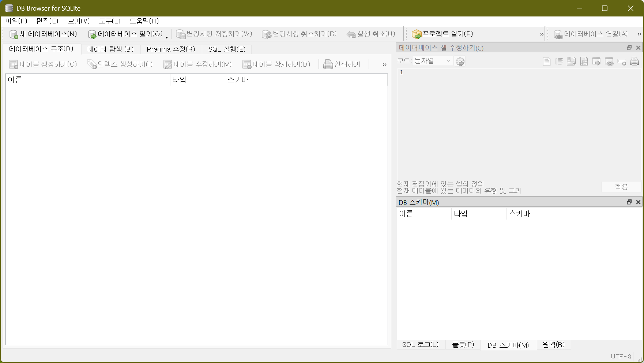Image resolution: width=644 pixels, height=363 pixels.
Task: Expand toolbar overflow chevron after 데이터베이스 연결
Action: pos(639,34)
